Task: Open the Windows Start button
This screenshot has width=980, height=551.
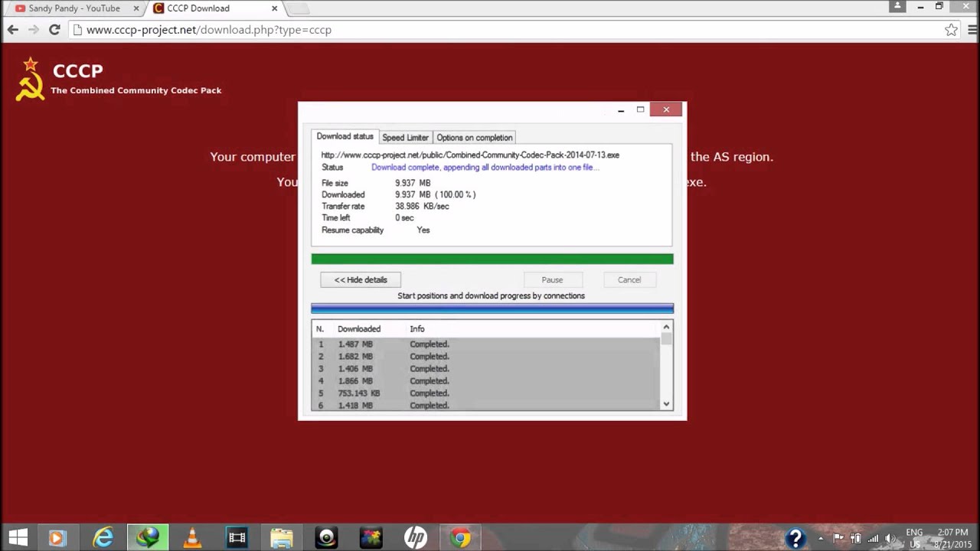Action: 18,538
